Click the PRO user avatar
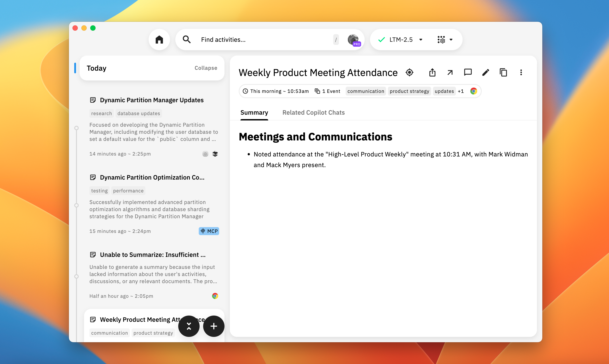 353,40
